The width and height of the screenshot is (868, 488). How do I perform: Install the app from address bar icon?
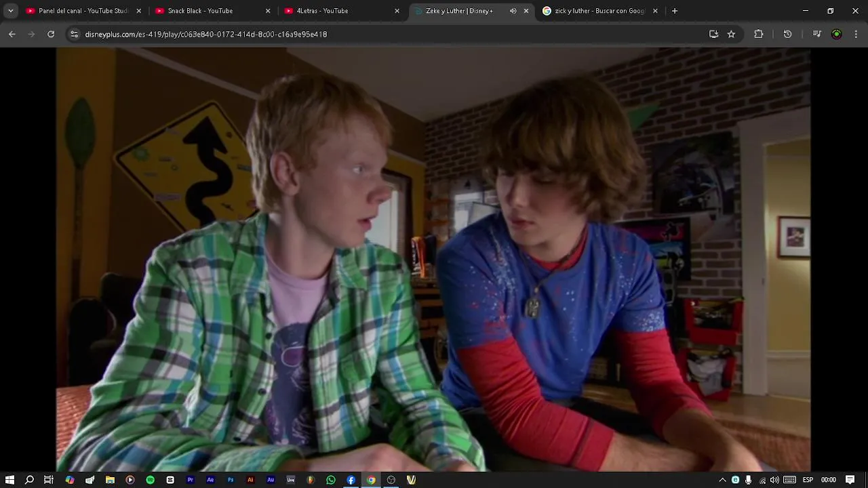(713, 34)
